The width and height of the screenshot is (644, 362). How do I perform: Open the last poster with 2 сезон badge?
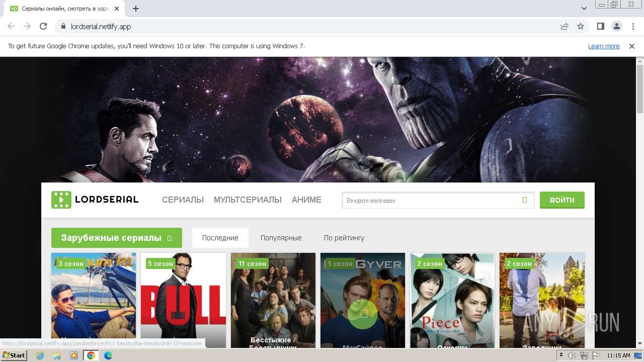(542, 300)
